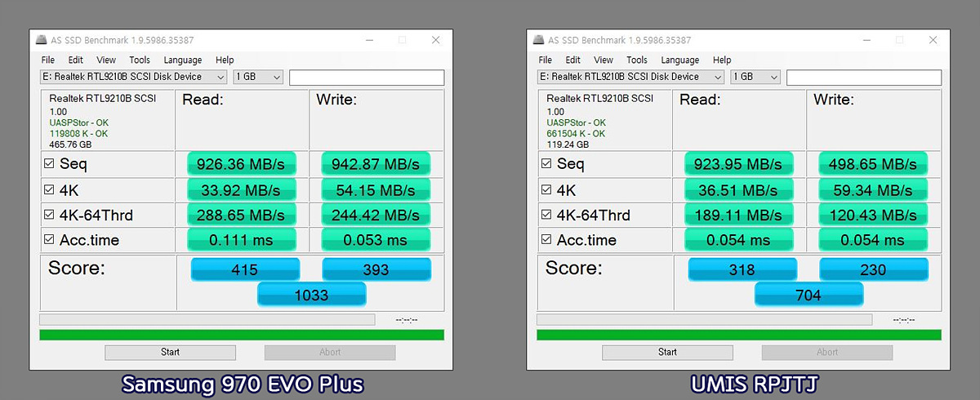The width and height of the screenshot is (980, 400).
Task: Click the 415 read score
Action: click(245, 270)
